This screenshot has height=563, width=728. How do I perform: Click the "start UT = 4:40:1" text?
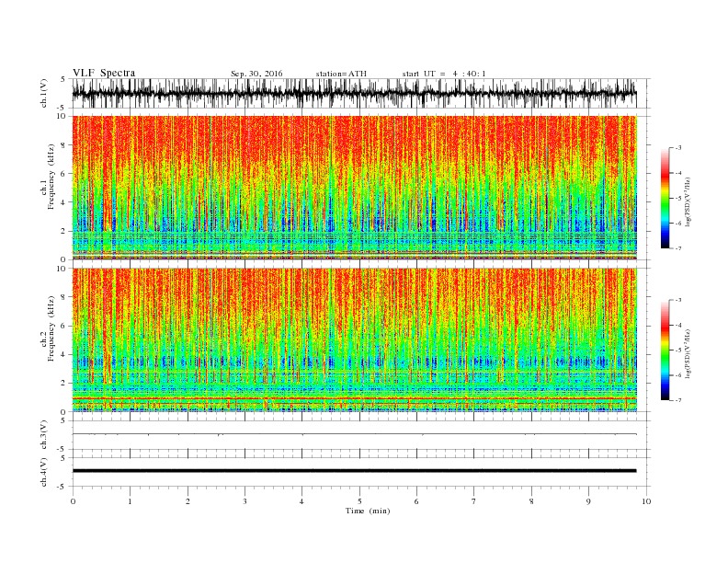(x=444, y=74)
